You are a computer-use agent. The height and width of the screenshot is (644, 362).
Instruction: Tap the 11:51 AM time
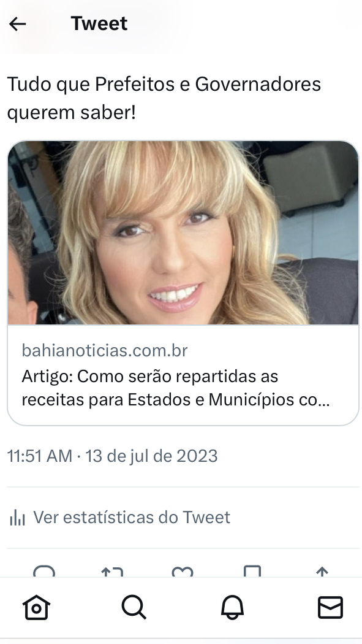click(x=40, y=456)
